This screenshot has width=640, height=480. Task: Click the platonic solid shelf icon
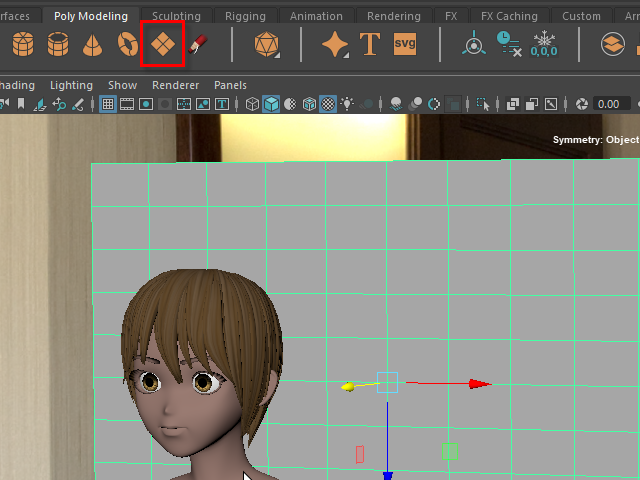tap(266, 44)
